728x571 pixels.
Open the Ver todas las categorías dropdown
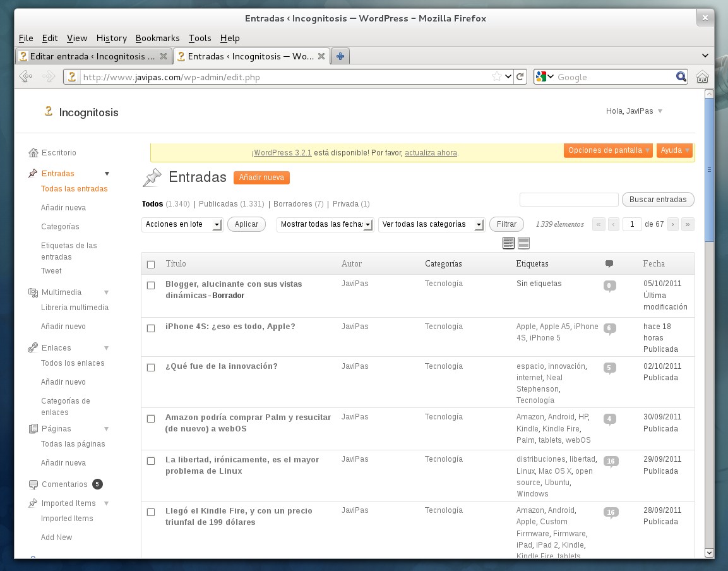(x=432, y=224)
